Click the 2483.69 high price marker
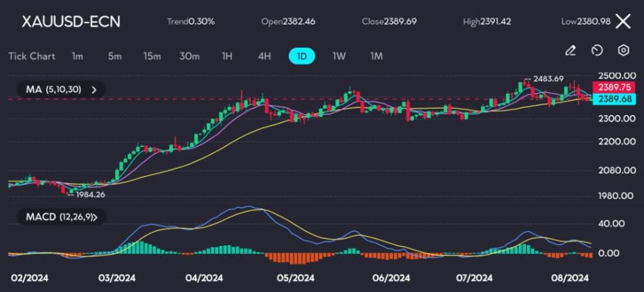Image resolution: width=644 pixels, height=292 pixels. click(x=547, y=79)
